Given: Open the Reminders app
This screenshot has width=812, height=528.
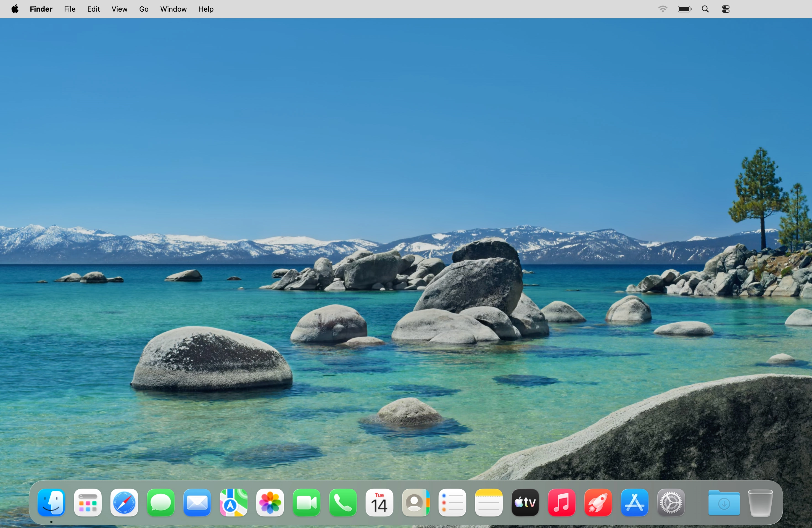Looking at the screenshot, I should tap(452, 503).
